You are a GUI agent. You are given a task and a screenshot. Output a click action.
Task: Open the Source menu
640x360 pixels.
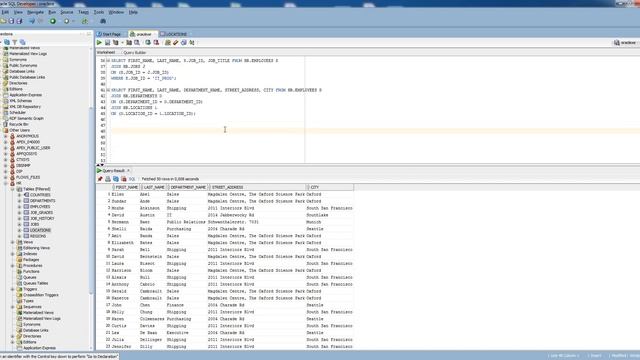click(67, 12)
